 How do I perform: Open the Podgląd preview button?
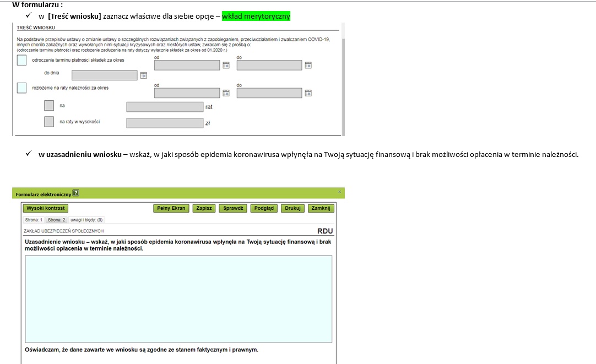point(264,208)
